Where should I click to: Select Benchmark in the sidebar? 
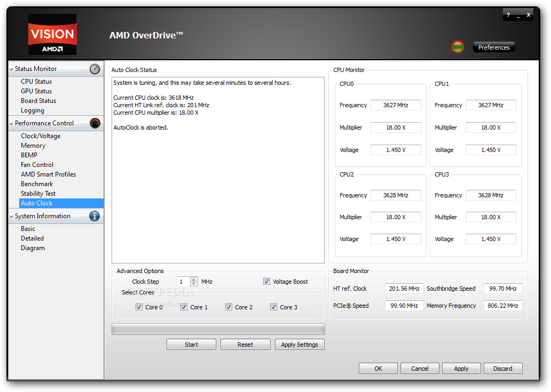click(x=36, y=184)
